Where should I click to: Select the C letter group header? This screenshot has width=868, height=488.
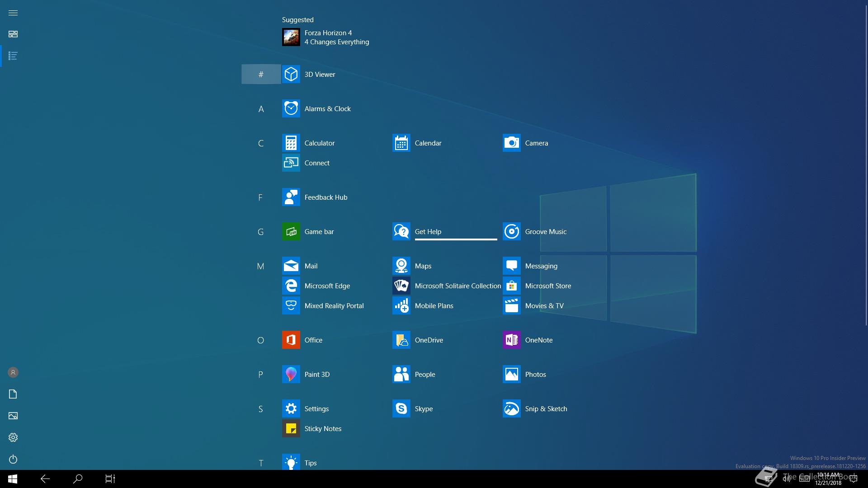pos(261,143)
